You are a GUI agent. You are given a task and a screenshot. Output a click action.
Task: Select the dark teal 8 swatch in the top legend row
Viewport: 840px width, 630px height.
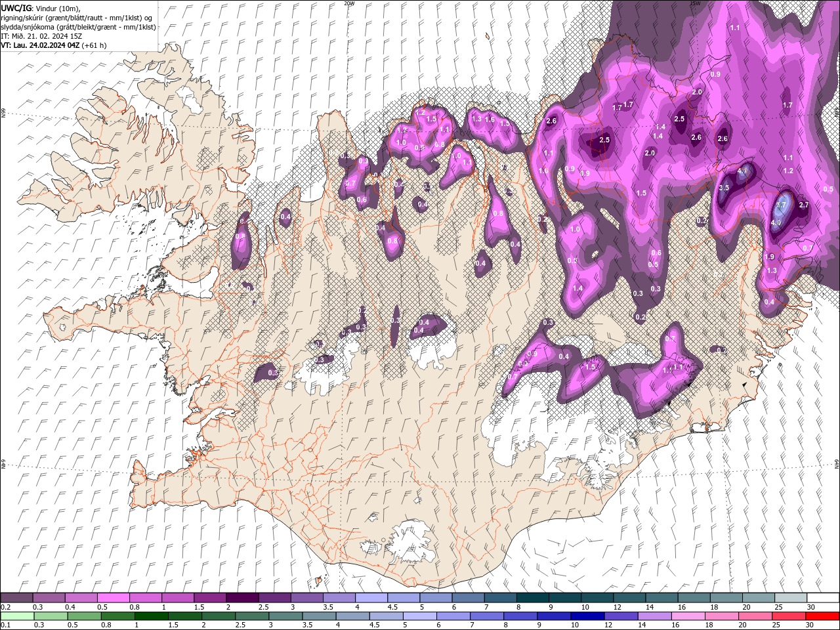point(533,598)
